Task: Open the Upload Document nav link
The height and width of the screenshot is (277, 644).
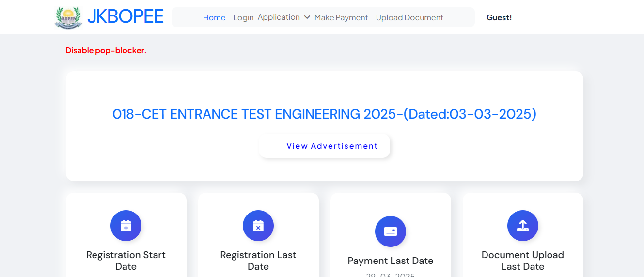Action: pos(409,17)
